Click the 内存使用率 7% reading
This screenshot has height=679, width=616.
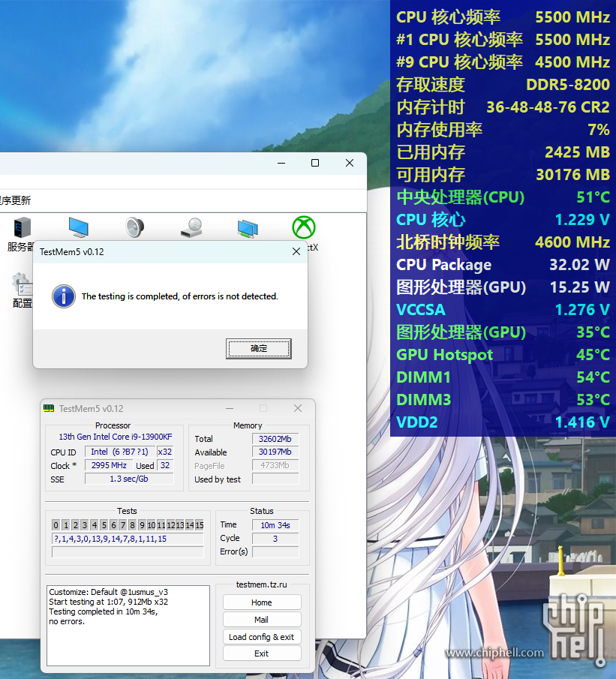(503, 130)
